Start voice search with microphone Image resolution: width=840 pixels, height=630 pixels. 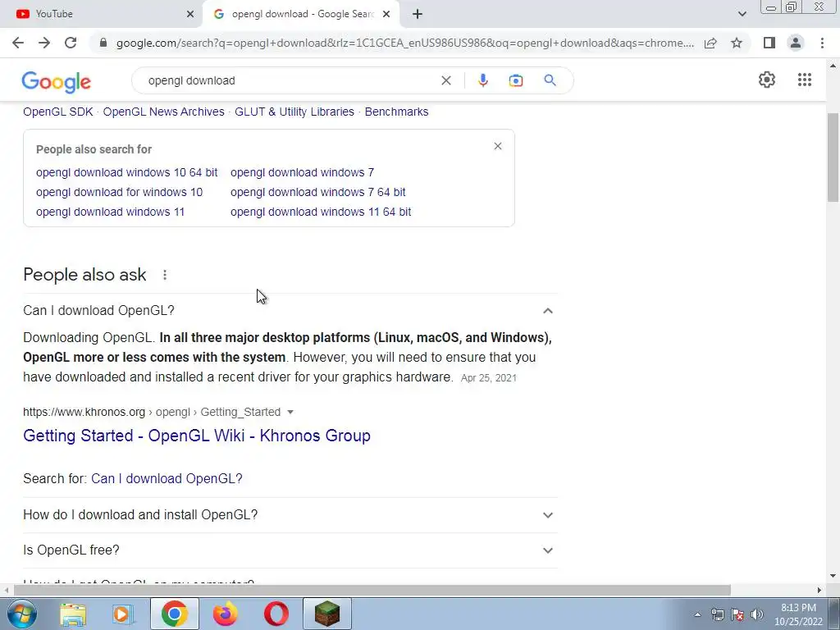(x=482, y=80)
